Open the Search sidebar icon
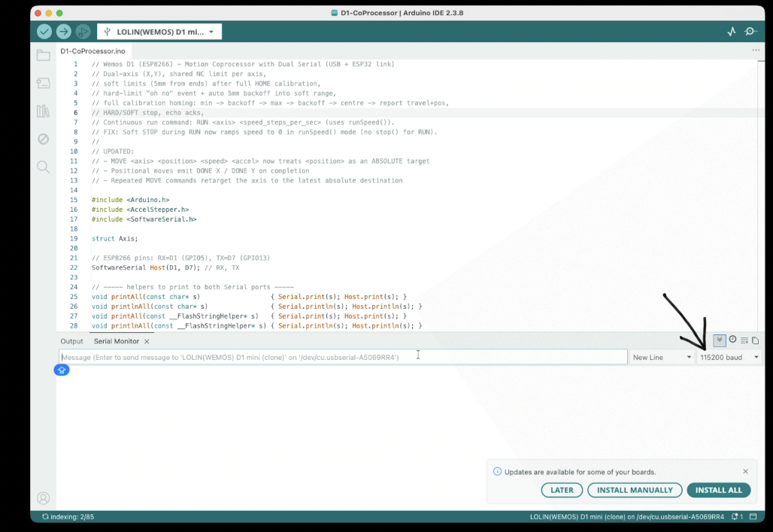Screen dimensions: 773x532 44,167
